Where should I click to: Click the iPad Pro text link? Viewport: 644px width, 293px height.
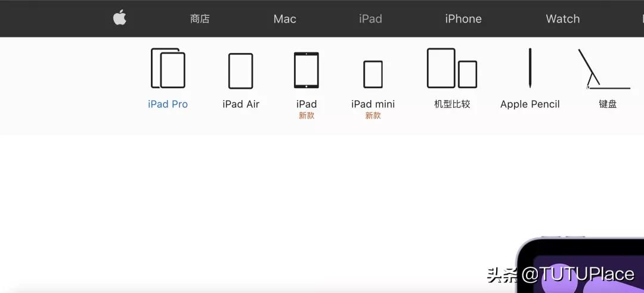pos(168,104)
